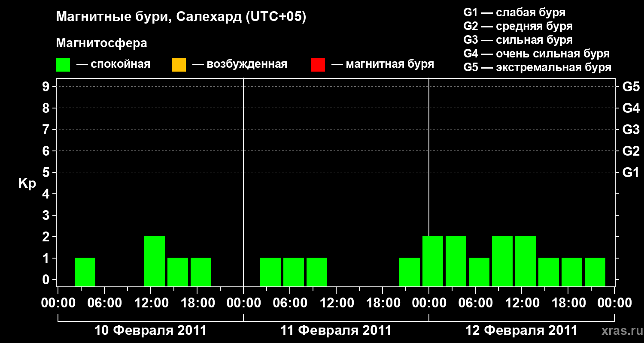Click the 'G2' label on the right axis

(x=631, y=151)
